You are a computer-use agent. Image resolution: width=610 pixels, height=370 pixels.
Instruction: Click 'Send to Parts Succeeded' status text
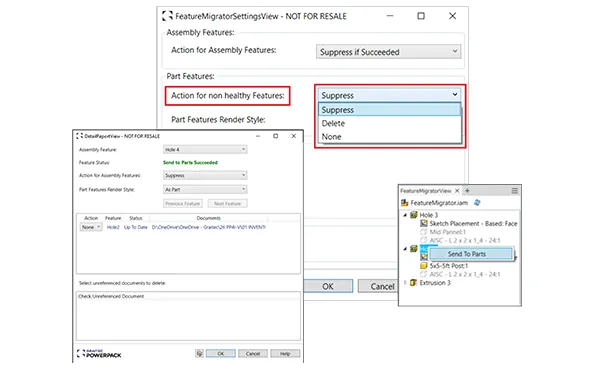pyautogui.click(x=190, y=163)
